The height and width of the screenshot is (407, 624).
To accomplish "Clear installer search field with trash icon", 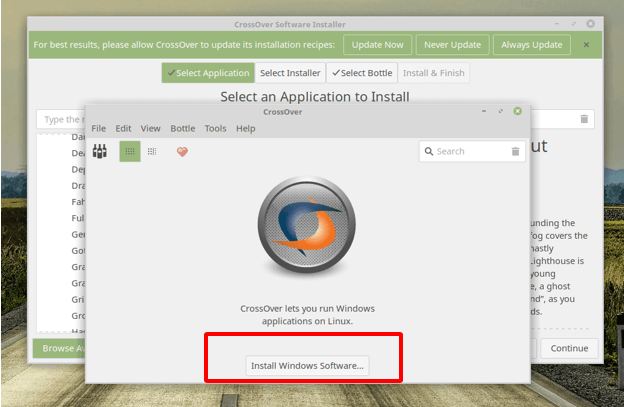I will pyautogui.click(x=584, y=119).
